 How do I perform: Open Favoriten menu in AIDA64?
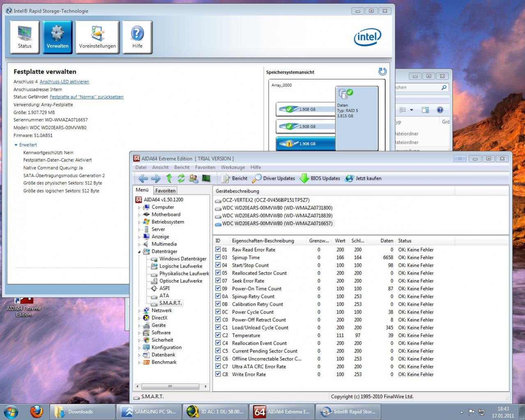(x=205, y=167)
